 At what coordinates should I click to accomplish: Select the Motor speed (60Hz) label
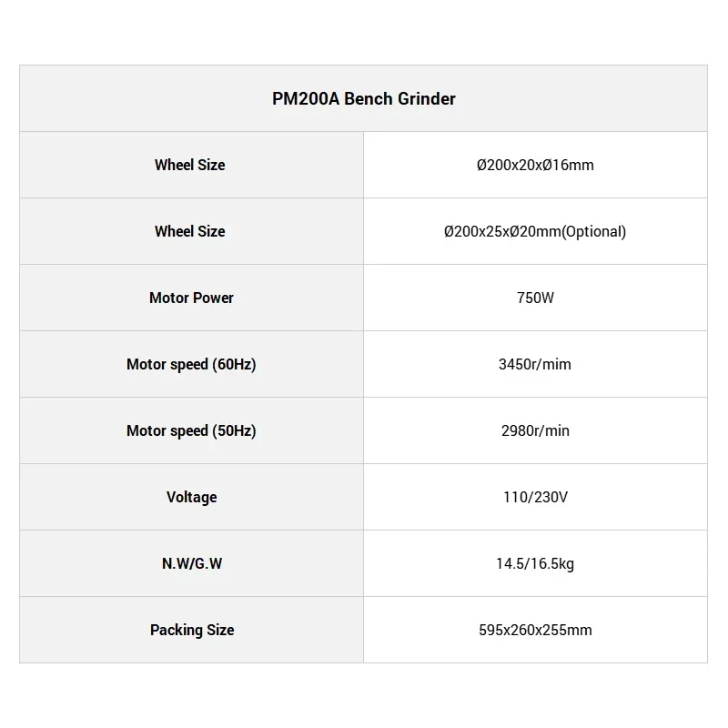(191, 364)
